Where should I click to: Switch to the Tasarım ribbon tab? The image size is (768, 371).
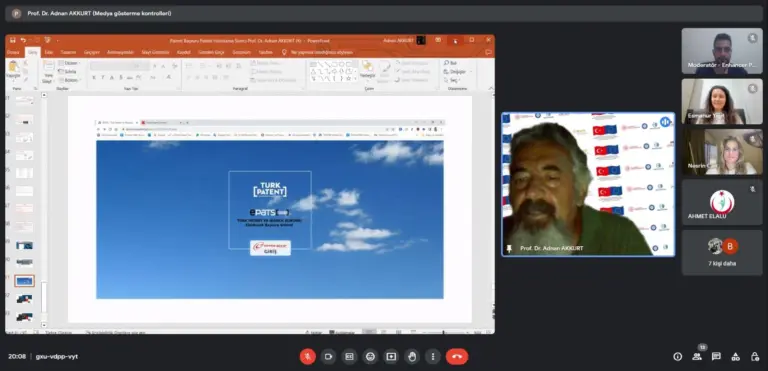(x=68, y=52)
